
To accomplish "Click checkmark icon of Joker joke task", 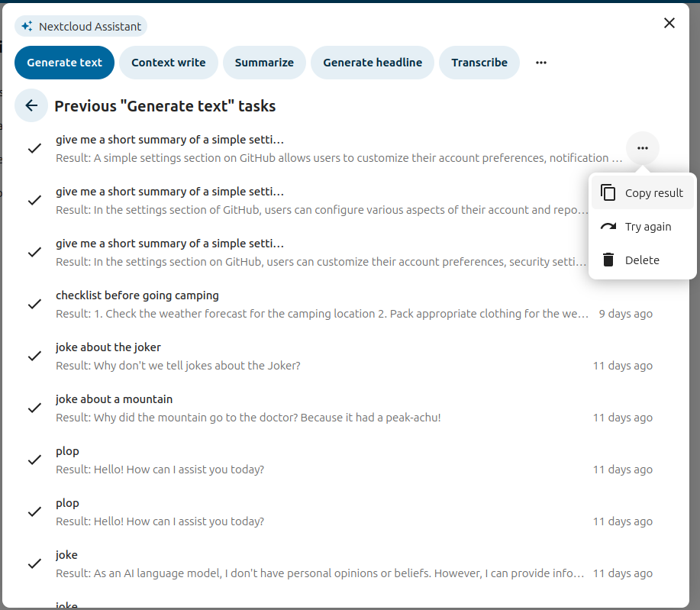I will [34, 356].
